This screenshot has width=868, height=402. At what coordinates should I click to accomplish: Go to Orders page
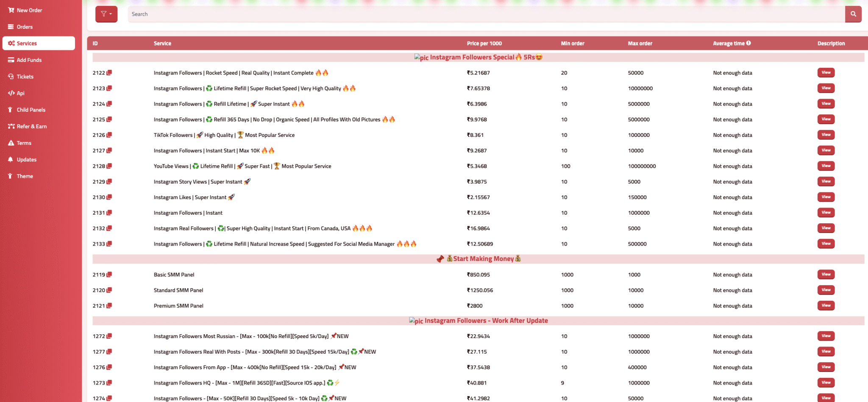tap(25, 27)
